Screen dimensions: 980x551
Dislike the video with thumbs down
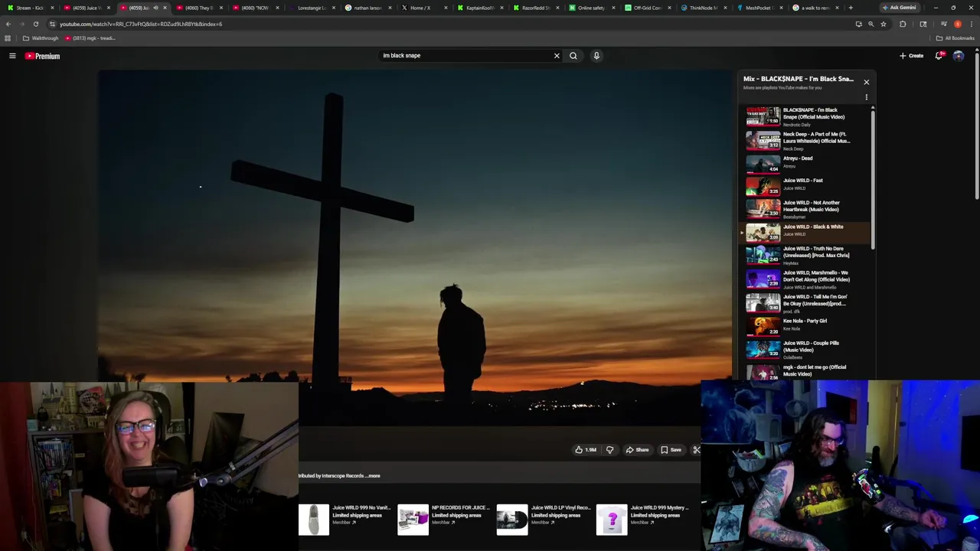pyautogui.click(x=609, y=450)
